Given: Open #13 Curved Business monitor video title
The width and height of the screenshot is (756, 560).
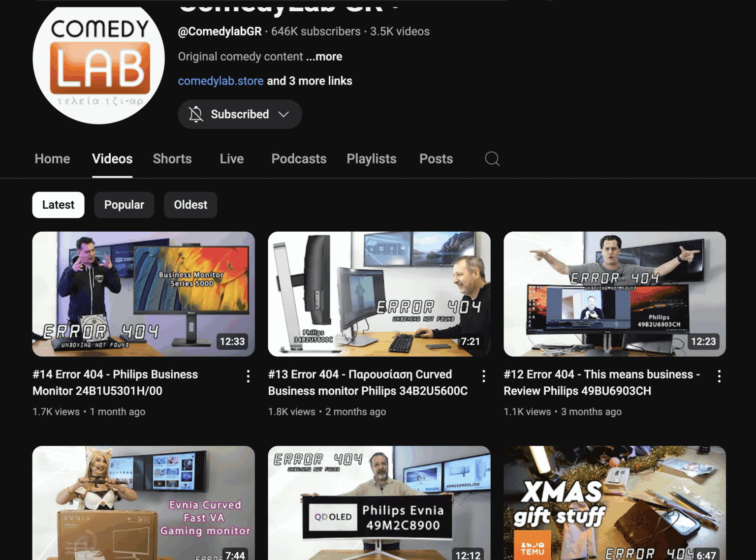Looking at the screenshot, I should click(368, 382).
